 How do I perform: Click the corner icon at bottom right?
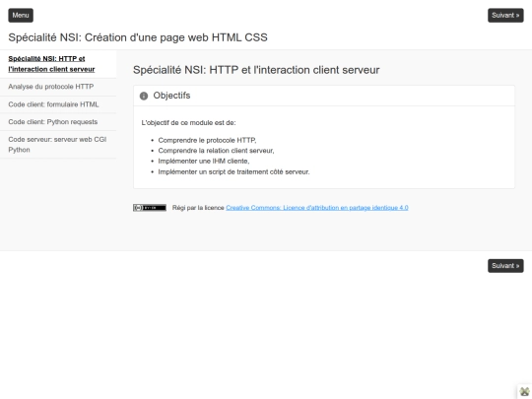524,391
